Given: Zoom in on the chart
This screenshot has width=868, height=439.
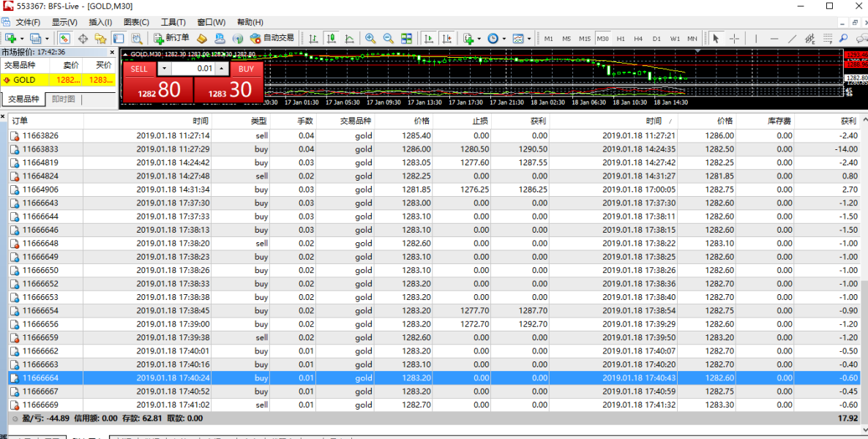Looking at the screenshot, I should point(370,38).
